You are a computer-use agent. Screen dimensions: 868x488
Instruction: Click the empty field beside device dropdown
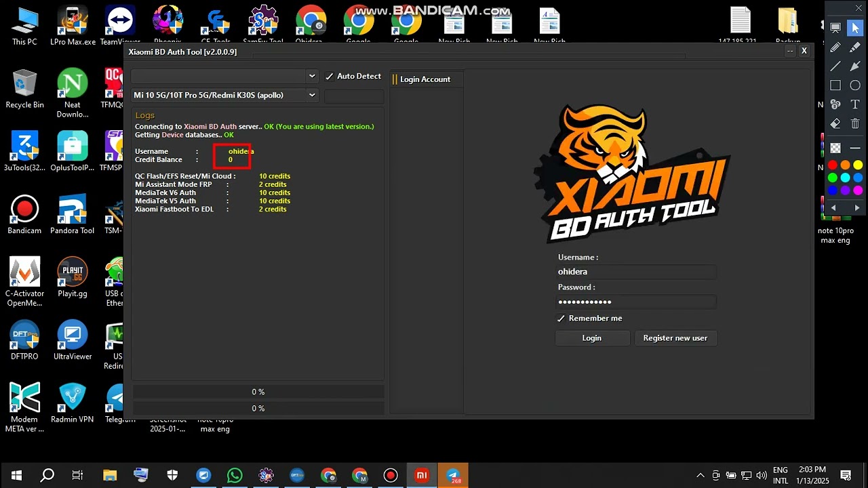(354, 96)
